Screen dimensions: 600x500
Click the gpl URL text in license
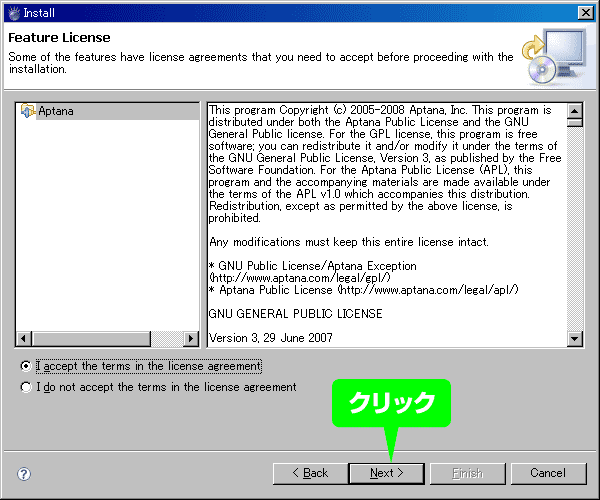[x=300, y=278]
